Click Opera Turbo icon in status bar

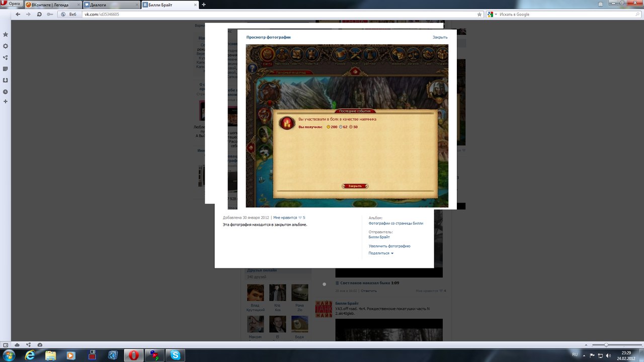pyautogui.click(x=40, y=345)
